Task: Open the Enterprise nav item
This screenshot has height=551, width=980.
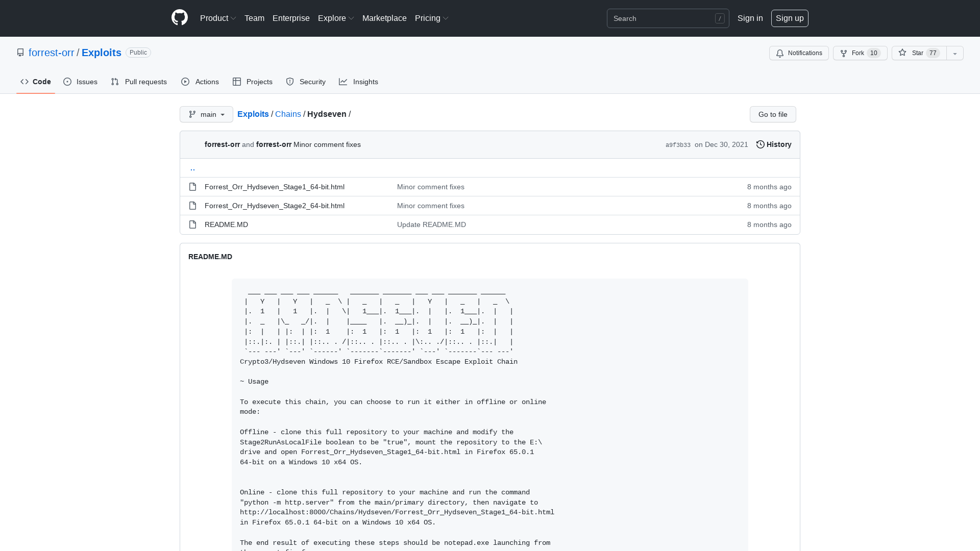Action: pyautogui.click(x=291, y=18)
